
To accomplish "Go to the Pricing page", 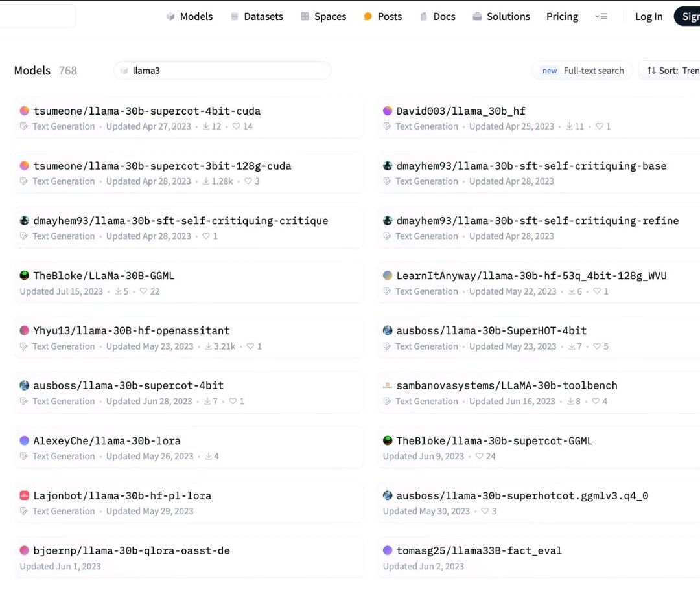I will [x=562, y=16].
